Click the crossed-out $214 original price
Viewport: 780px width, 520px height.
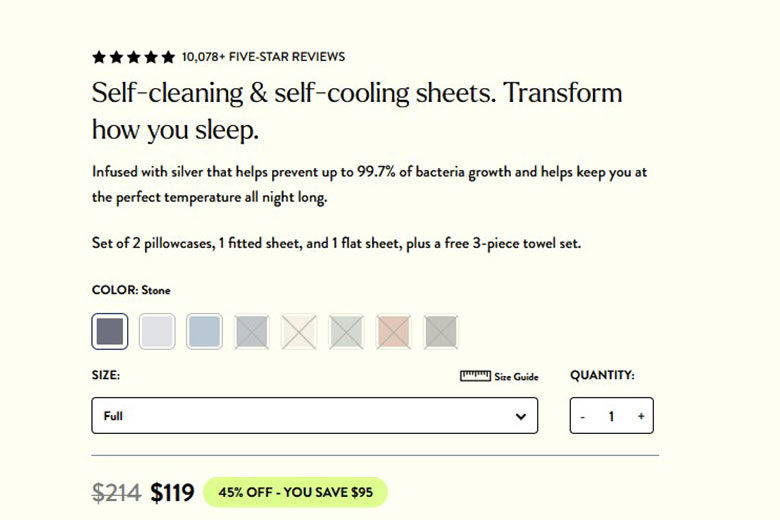click(116, 493)
